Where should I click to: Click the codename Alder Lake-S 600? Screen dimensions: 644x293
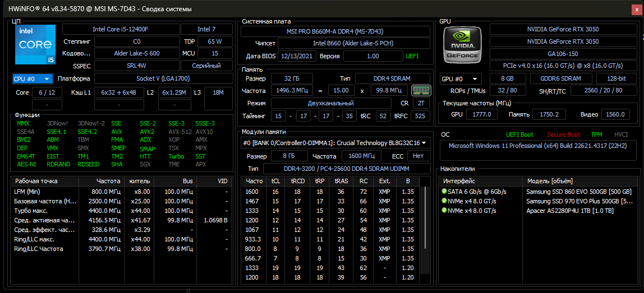point(137,53)
